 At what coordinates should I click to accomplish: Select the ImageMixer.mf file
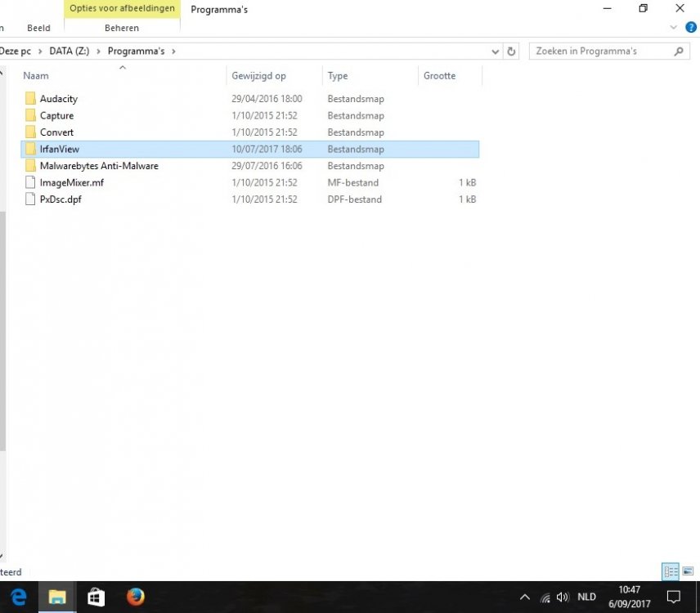(71, 183)
